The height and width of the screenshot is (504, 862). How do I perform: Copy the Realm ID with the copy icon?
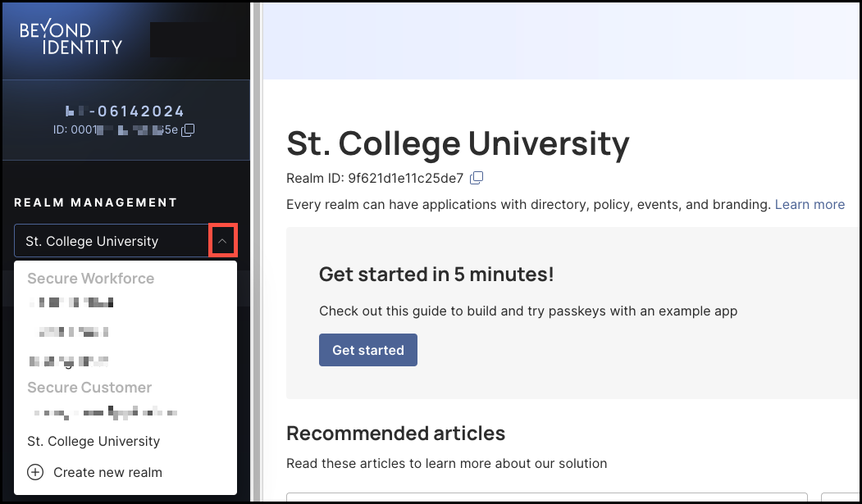click(x=477, y=178)
